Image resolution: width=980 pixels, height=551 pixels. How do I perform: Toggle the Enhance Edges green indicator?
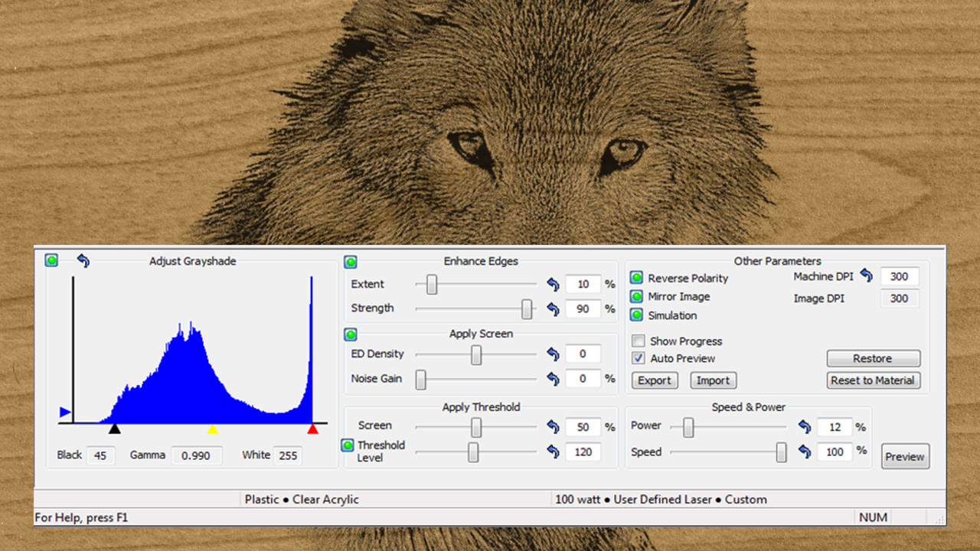coord(351,262)
